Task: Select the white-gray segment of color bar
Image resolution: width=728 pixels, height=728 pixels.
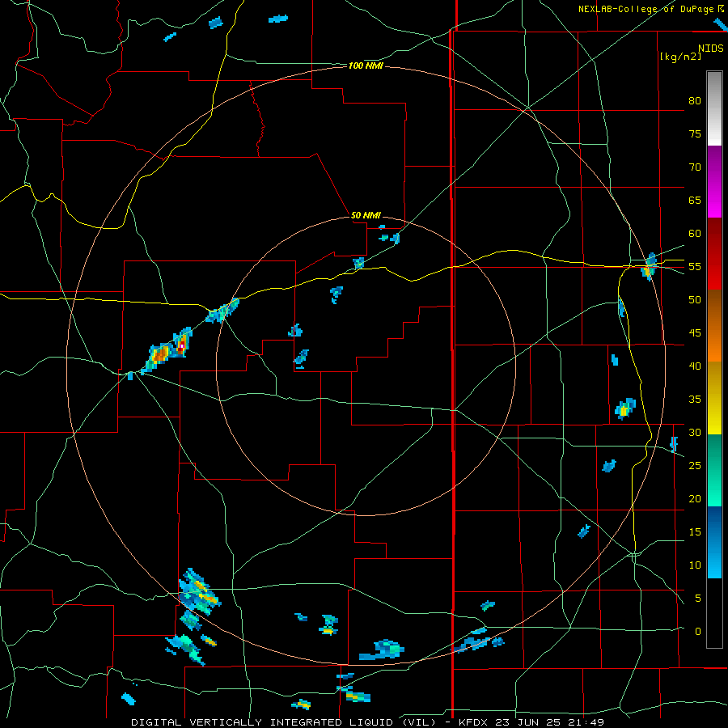Action: [714, 108]
